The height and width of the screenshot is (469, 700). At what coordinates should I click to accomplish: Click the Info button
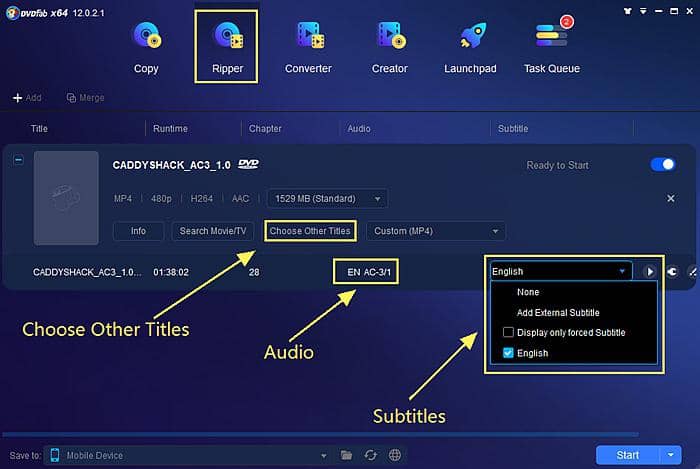click(138, 231)
